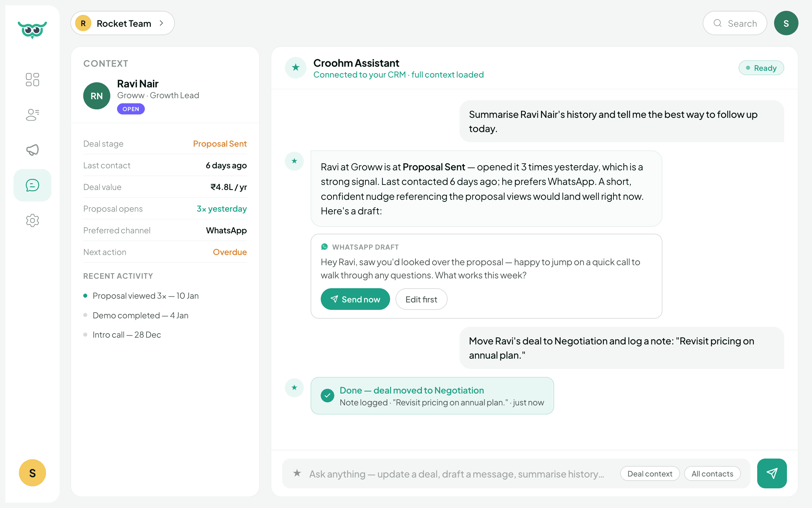The height and width of the screenshot is (508, 812).
Task: Open the contacts icon in the left sidebar
Action: coord(32,115)
